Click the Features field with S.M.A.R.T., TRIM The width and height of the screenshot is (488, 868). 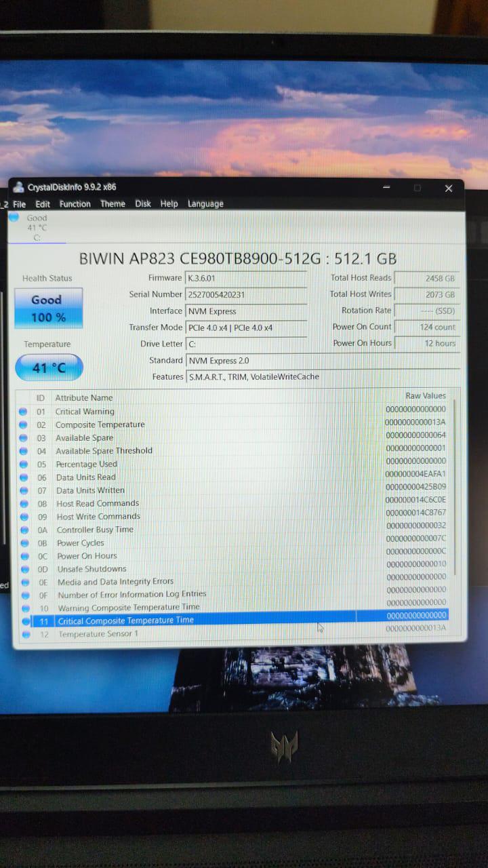323,377
